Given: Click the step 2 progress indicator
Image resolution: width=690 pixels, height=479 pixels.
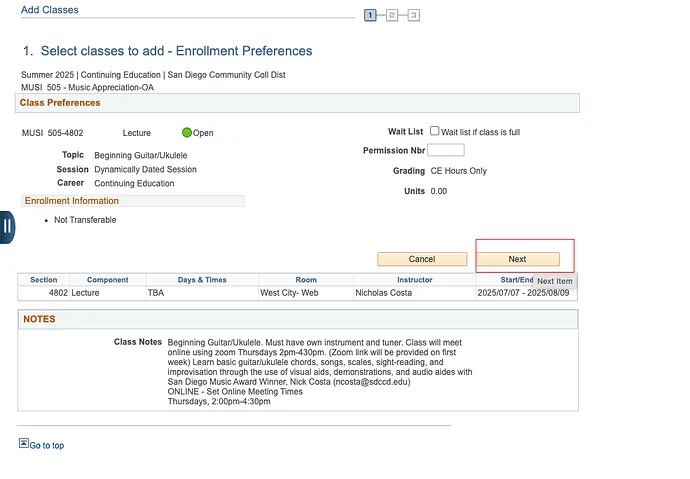Looking at the screenshot, I should (392, 15).
